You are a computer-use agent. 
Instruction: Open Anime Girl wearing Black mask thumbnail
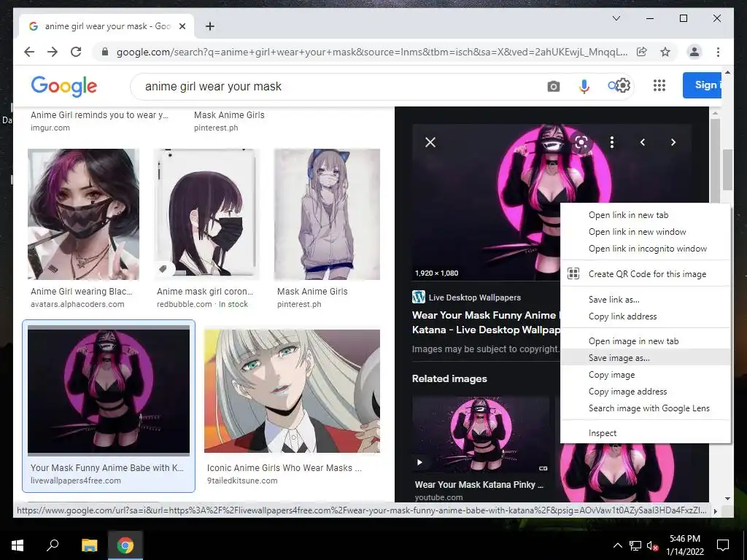click(83, 214)
